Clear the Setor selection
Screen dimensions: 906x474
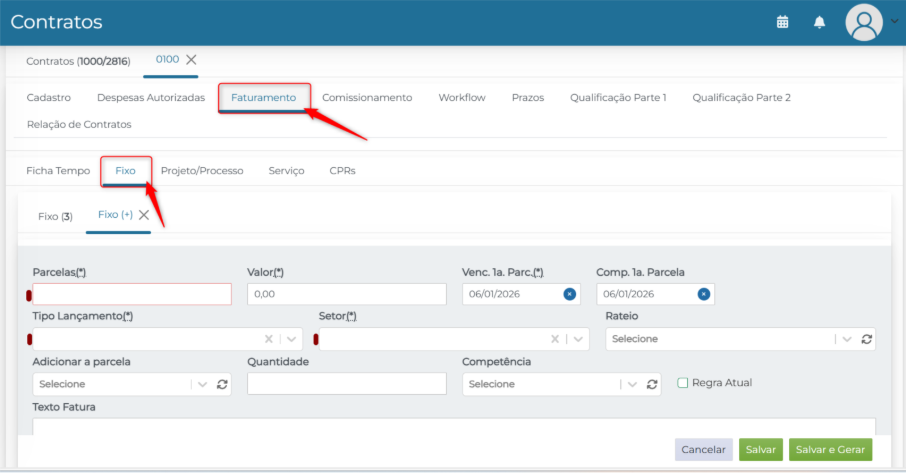(555, 339)
